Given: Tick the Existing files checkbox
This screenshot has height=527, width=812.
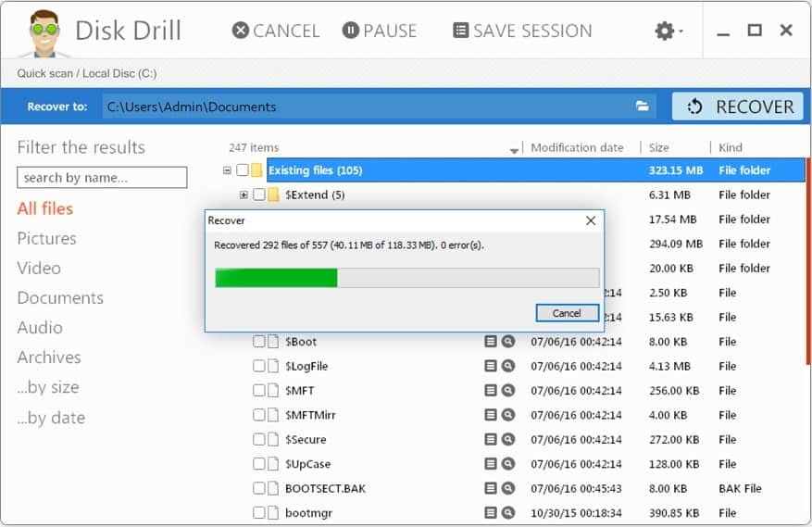Looking at the screenshot, I should (243, 170).
